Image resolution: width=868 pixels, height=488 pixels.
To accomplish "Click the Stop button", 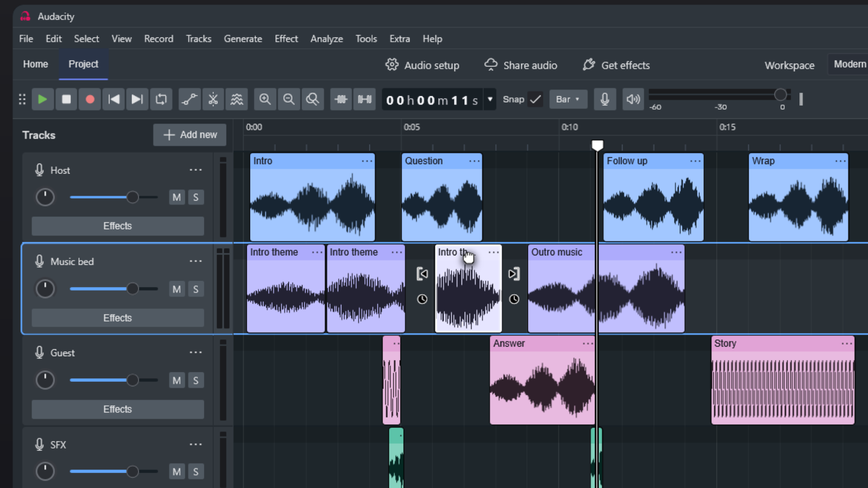I will pyautogui.click(x=66, y=99).
